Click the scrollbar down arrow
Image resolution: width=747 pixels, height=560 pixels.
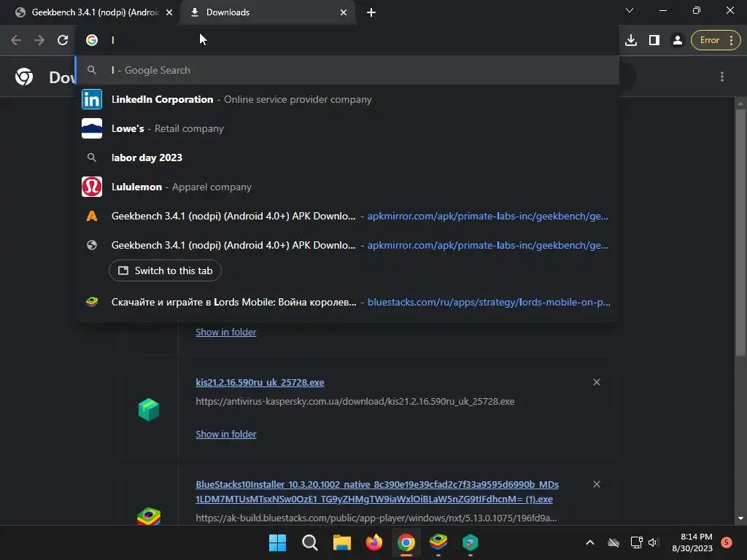740,518
